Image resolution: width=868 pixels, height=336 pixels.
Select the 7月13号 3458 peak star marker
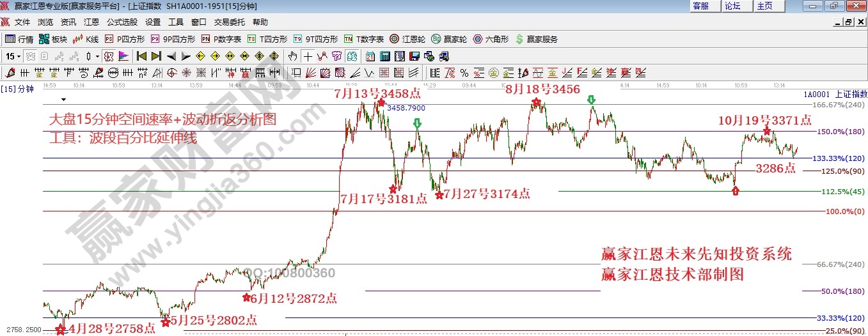[381, 102]
